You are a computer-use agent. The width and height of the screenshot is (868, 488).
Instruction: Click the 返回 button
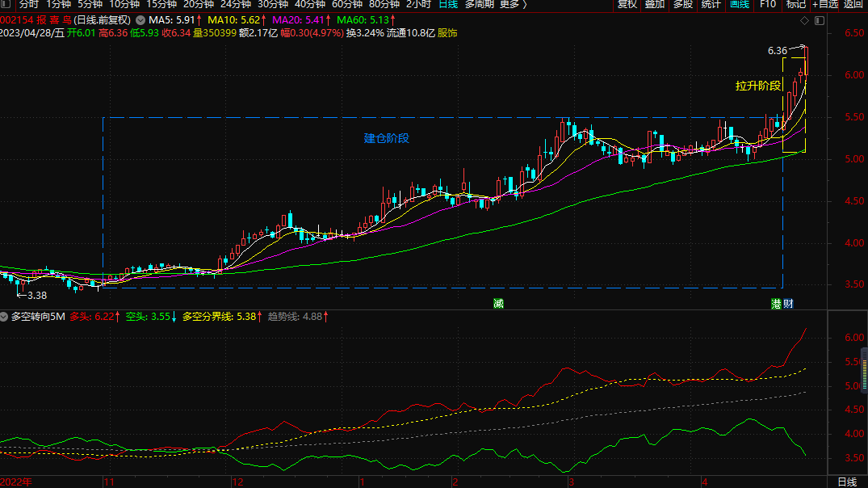[x=854, y=5]
